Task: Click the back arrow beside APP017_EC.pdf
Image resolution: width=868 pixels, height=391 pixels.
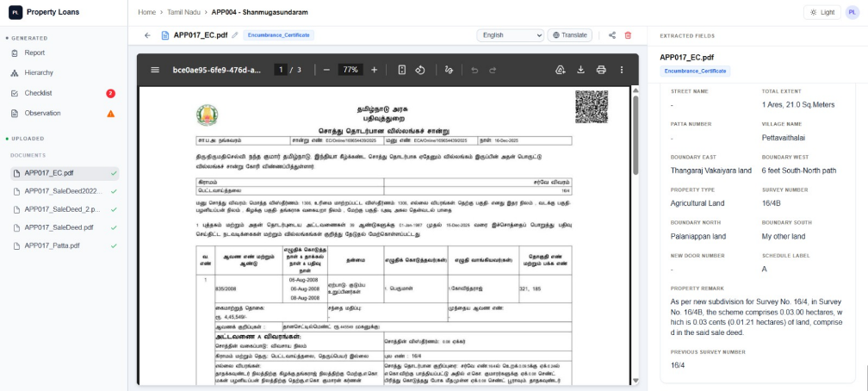Action: pyautogui.click(x=147, y=35)
